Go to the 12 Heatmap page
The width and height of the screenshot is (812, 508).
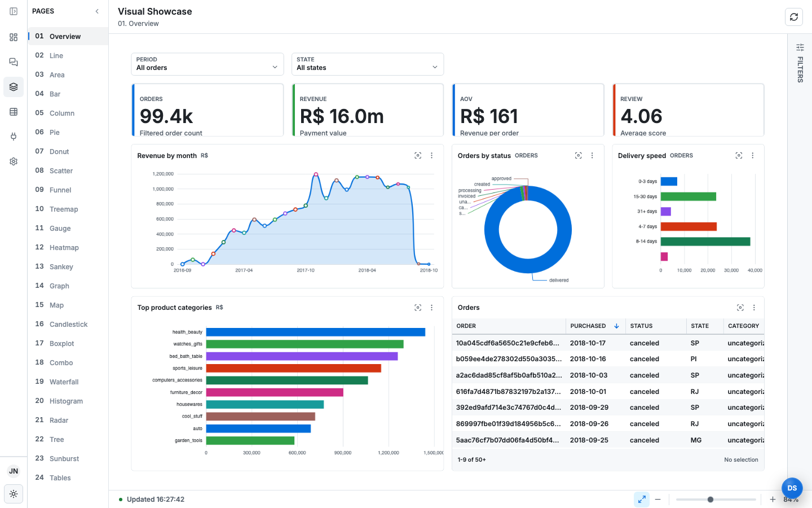[x=68, y=247]
